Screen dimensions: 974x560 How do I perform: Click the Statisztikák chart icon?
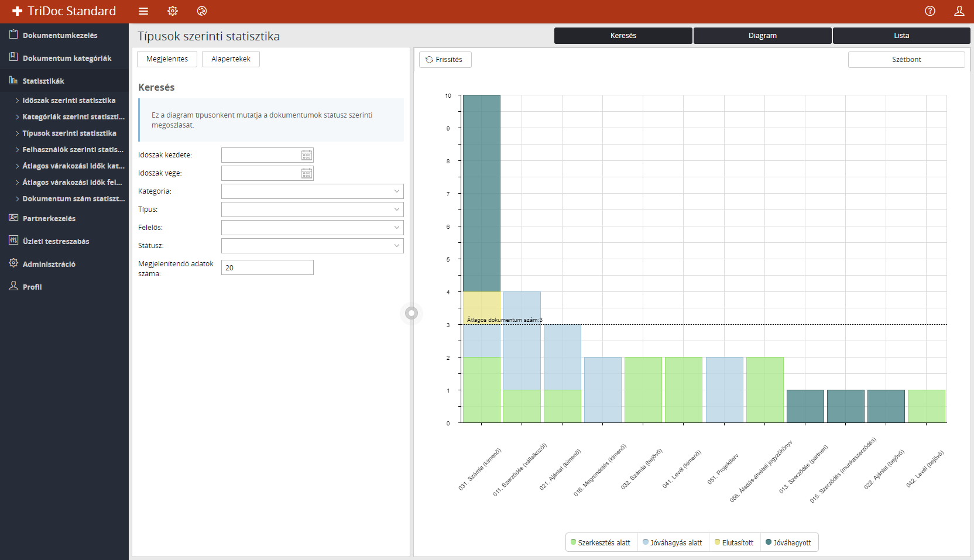point(13,80)
